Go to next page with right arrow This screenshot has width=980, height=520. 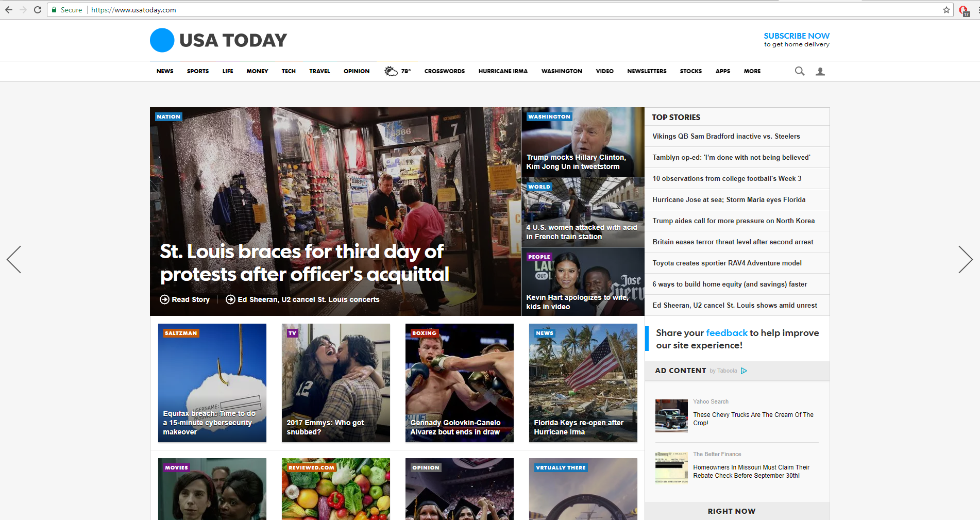965,259
